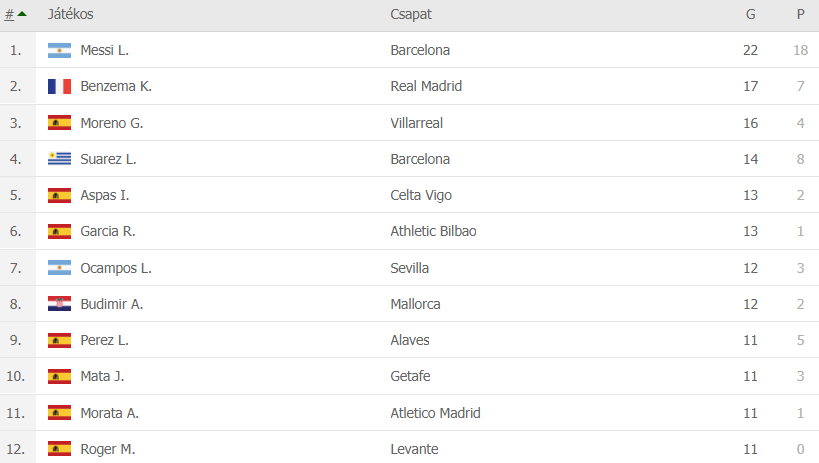819x463 pixels.
Task: Click France flag icon beside Benzema K.
Action: tap(59, 86)
